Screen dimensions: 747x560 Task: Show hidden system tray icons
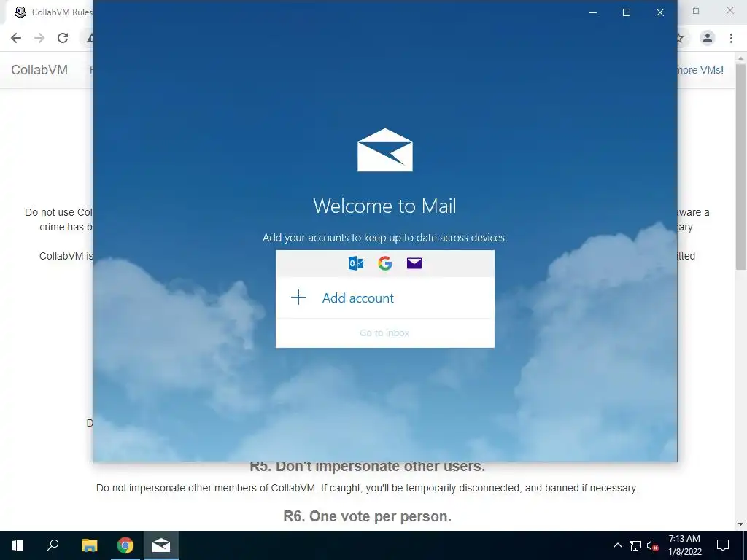[617, 545]
